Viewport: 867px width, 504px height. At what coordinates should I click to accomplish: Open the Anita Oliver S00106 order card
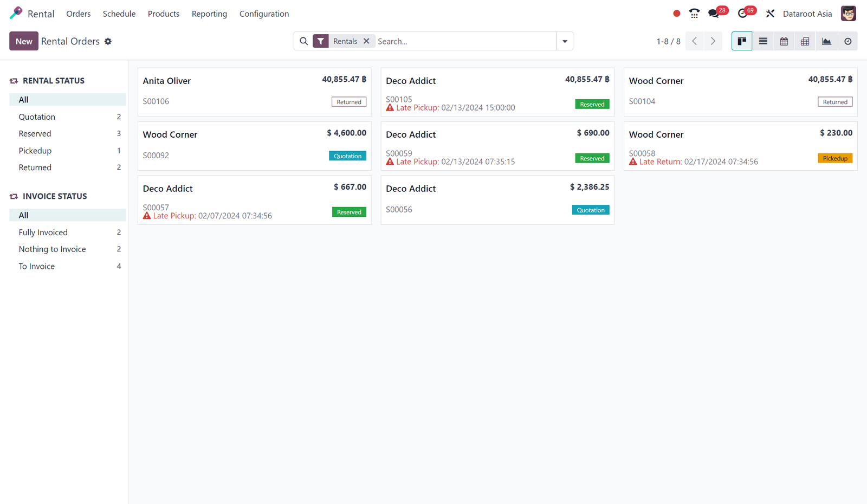[255, 92]
